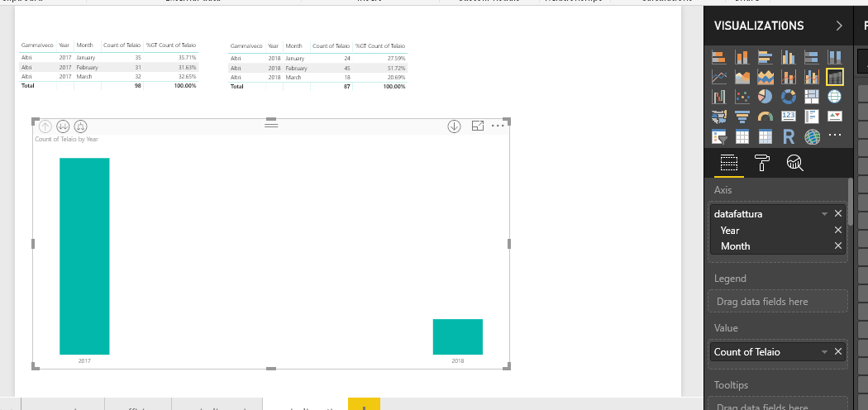Select the 2017 bar in chart

click(84, 256)
